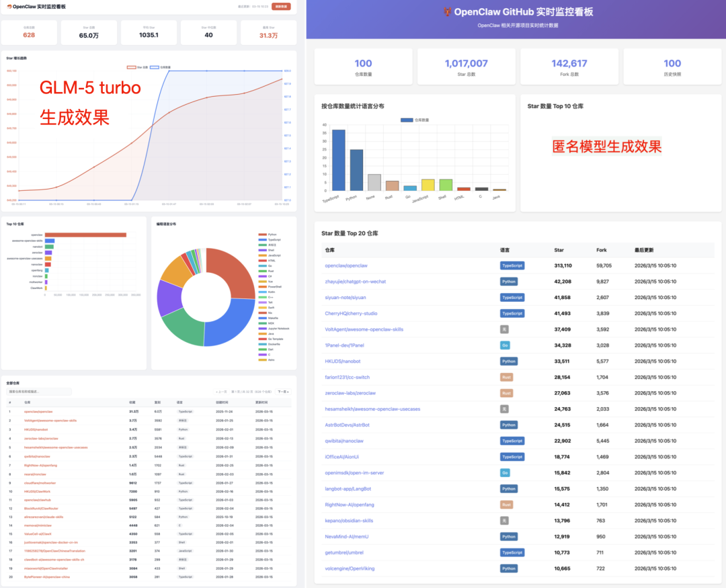Screen dimensions: 726x588
Task: Click the 1035.1 average Star value
Action: pos(149,35)
